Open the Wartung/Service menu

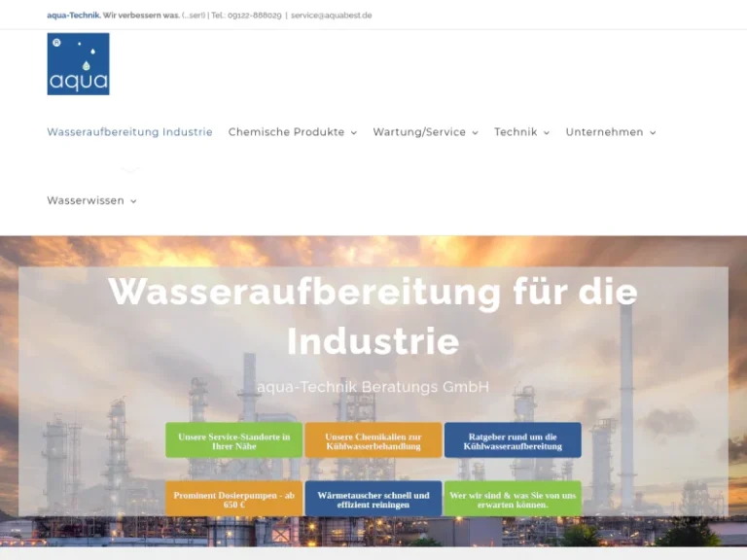pos(425,132)
